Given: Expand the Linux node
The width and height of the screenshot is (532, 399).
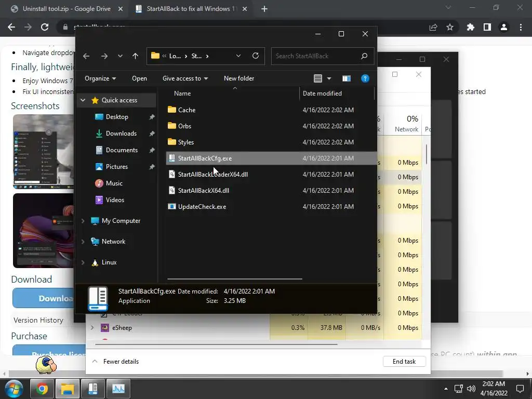Looking at the screenshot, I should [x=83, y=262].
